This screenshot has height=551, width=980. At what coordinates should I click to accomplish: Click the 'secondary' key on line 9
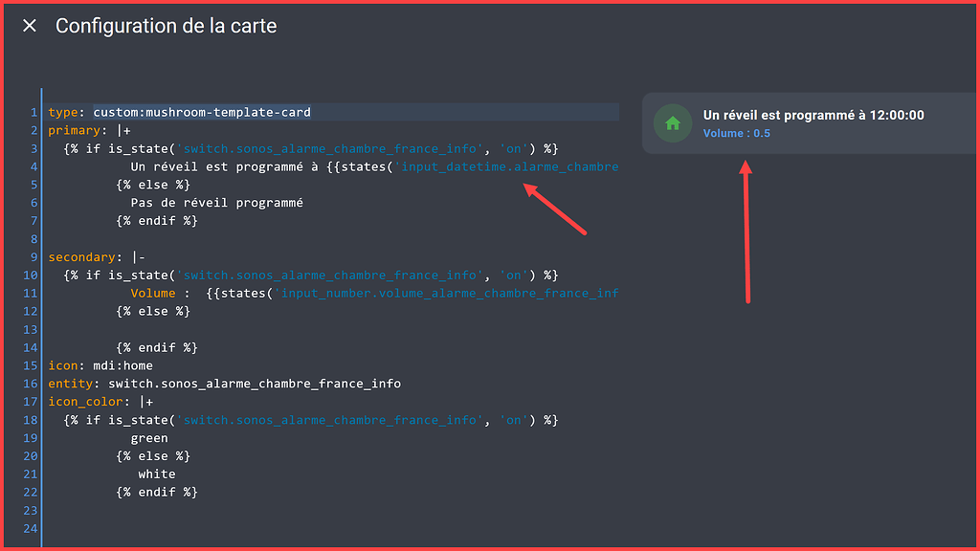click(83, 256)
